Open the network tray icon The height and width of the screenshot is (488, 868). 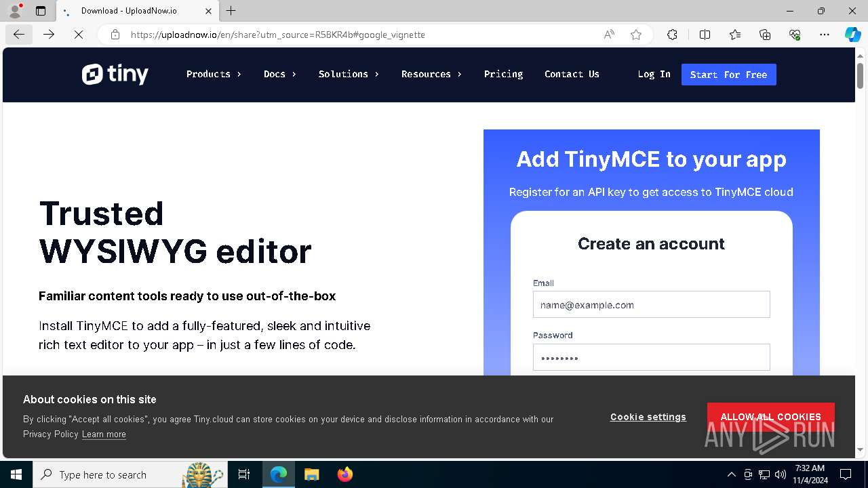point(764,474)
